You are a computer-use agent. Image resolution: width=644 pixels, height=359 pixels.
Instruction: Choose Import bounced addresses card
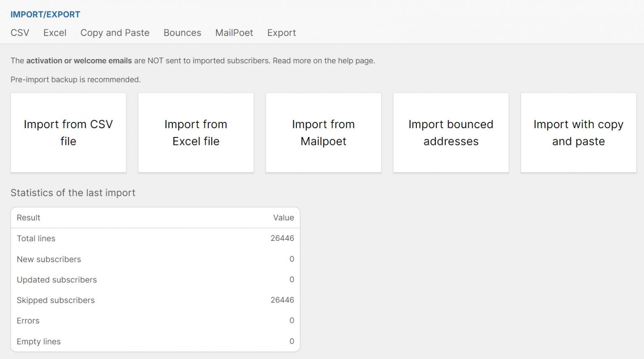pyautogui.click(x=451, y=132)
